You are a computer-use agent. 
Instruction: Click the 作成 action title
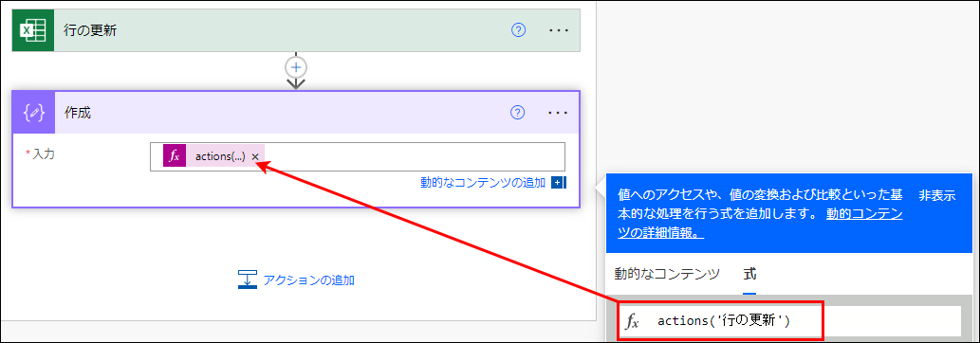(x=78, y=113)
